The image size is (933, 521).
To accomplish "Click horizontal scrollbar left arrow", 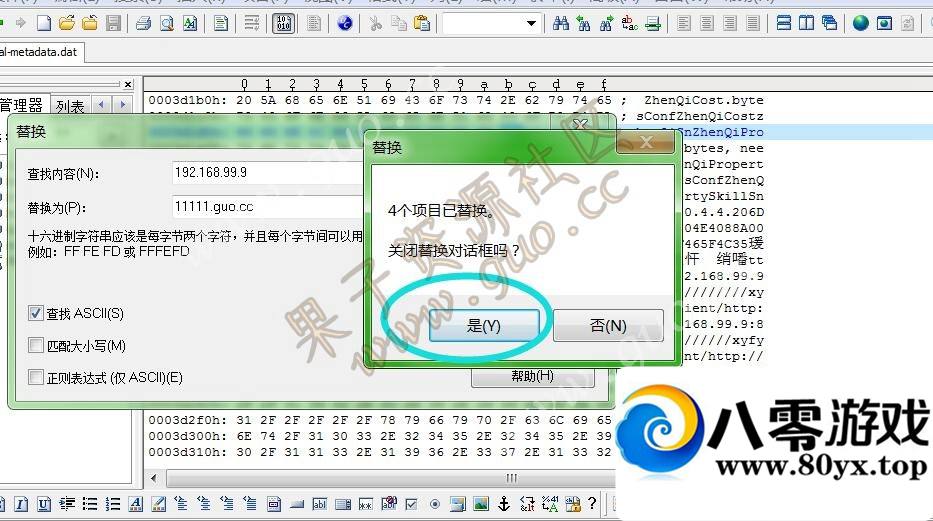I will coord(154,478).
